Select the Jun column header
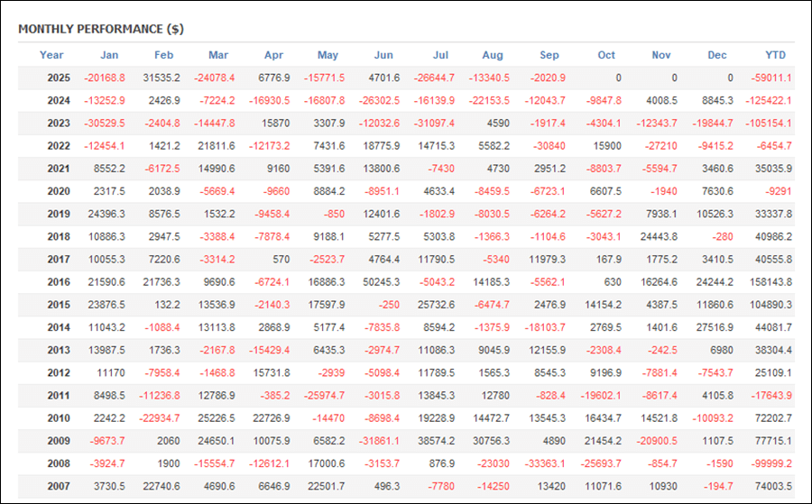This screenshot has height=504, width=812. [383, 55]
